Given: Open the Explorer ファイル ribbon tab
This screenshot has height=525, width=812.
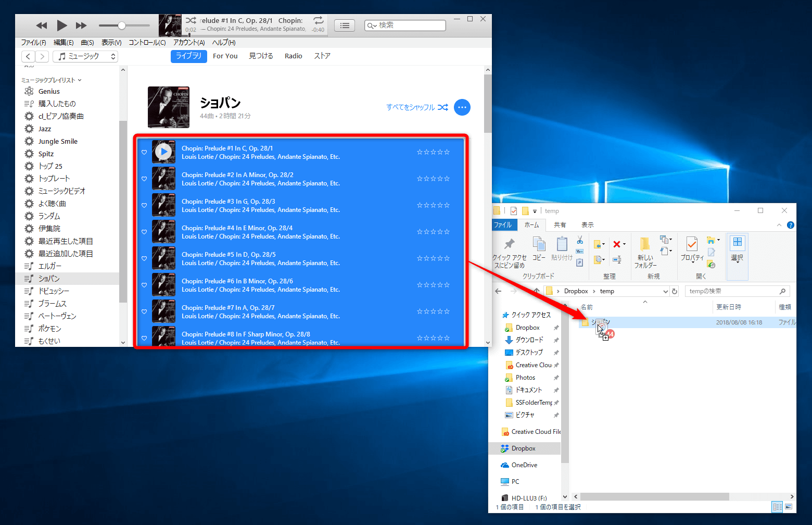Looking at the screenshot, I should tap(503, 225).
